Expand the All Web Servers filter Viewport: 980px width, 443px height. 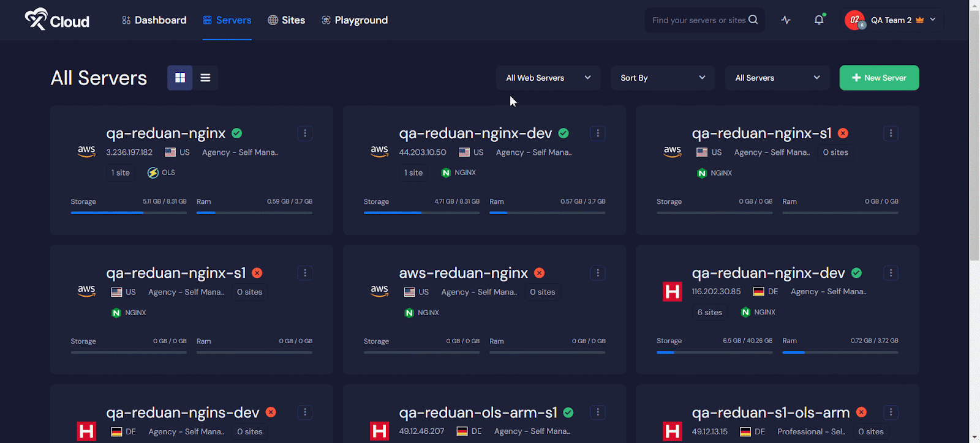pos(548,78)
